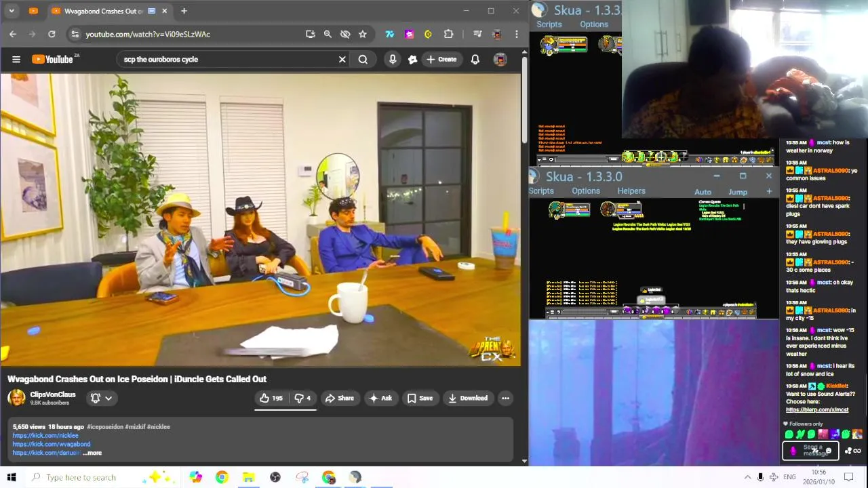Open the Chrome tab search dropdown
Viewport: 868px width, 488px height.
coord(12,11)
